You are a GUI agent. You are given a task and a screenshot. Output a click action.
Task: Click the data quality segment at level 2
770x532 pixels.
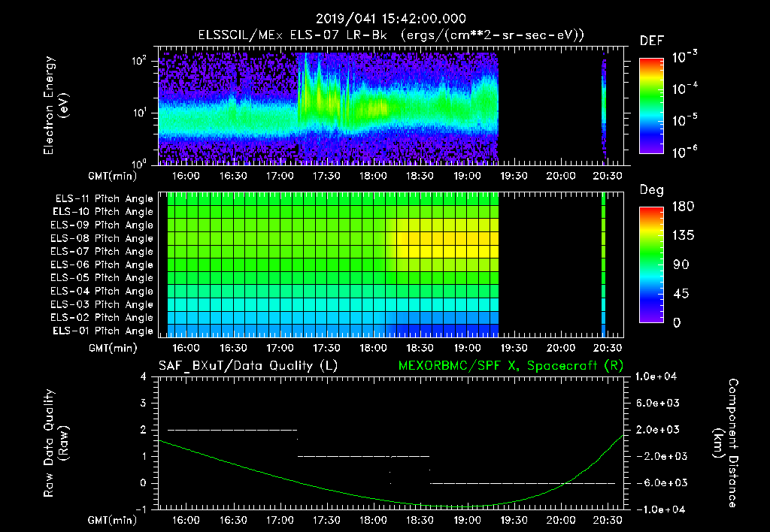click(232, 430)
